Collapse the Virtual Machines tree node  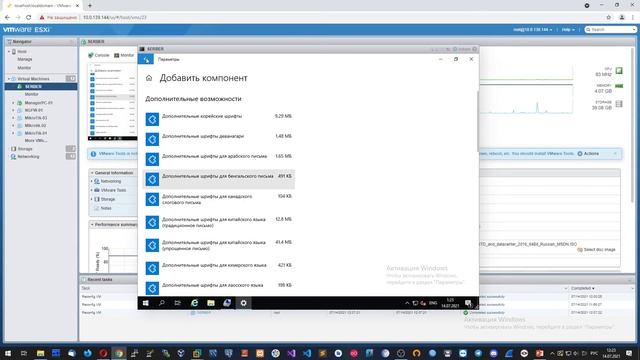pos(9,79)
